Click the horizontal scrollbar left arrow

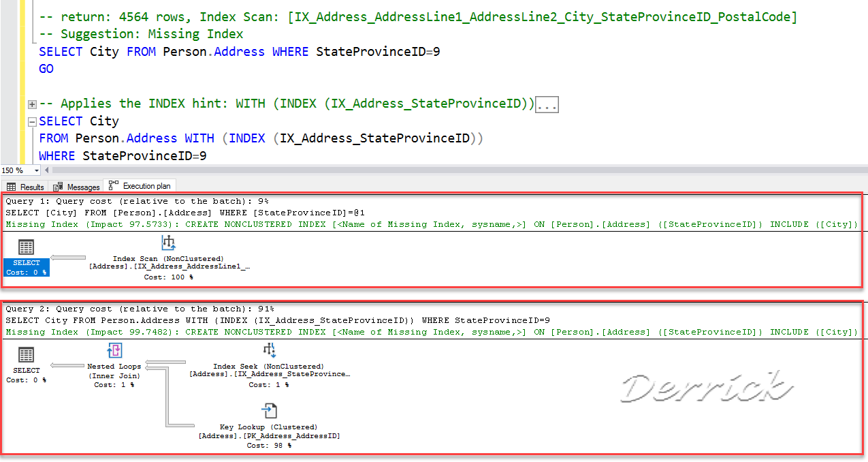46,170
